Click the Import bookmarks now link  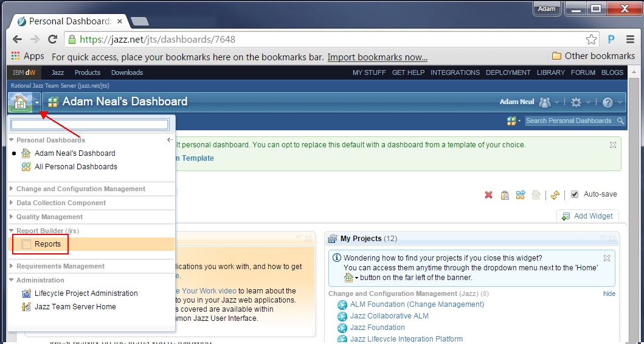click(x=378, y=57)
